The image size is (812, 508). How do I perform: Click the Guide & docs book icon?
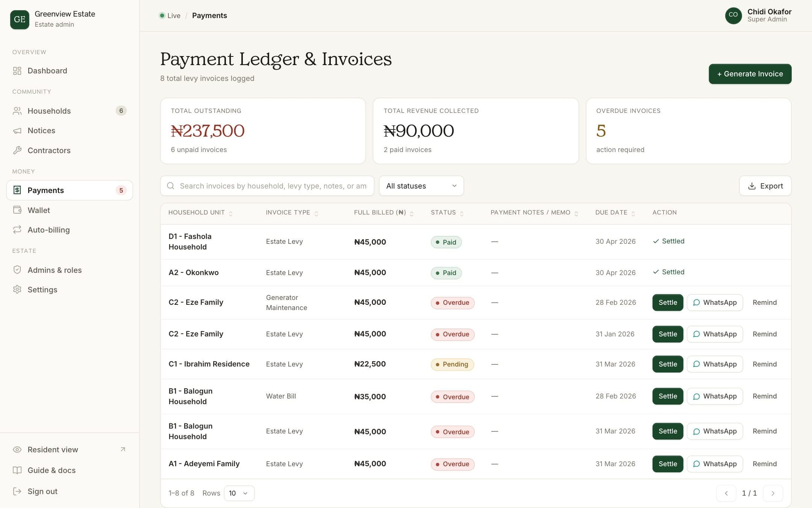coord(17,470)
